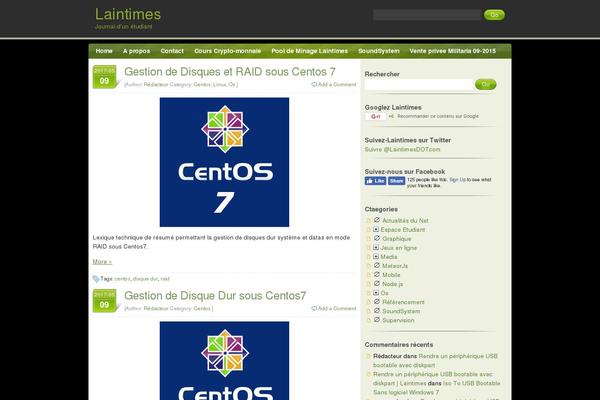Click sidebar Rechercher Go button

point(485,84)
